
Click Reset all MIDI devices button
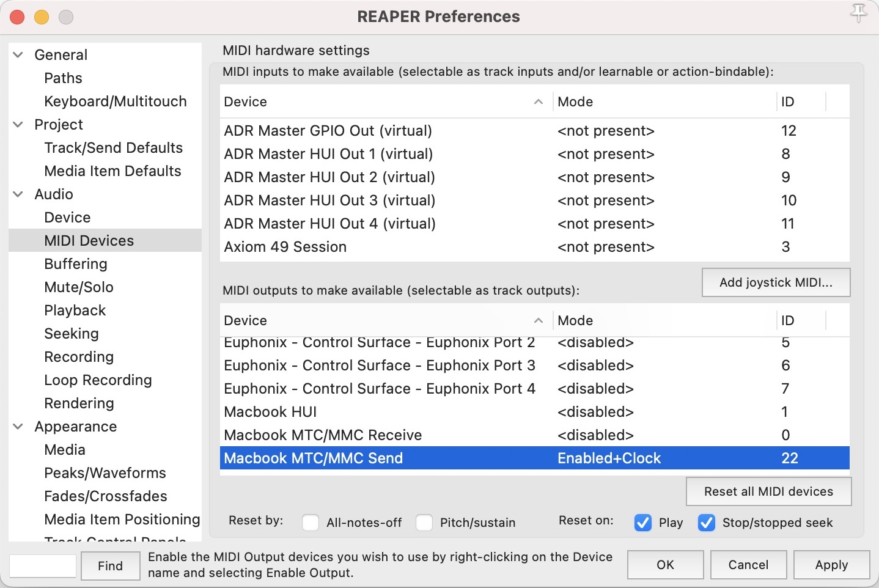769,491
